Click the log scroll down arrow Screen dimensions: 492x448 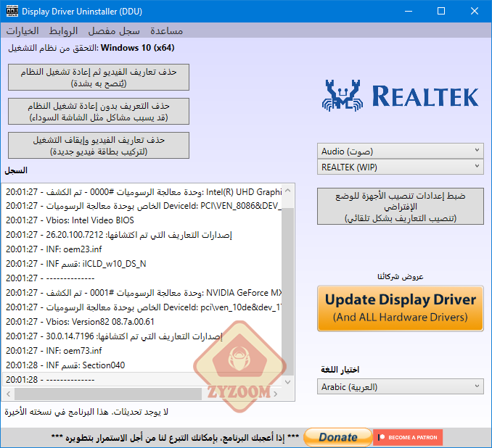click(288, 382)
